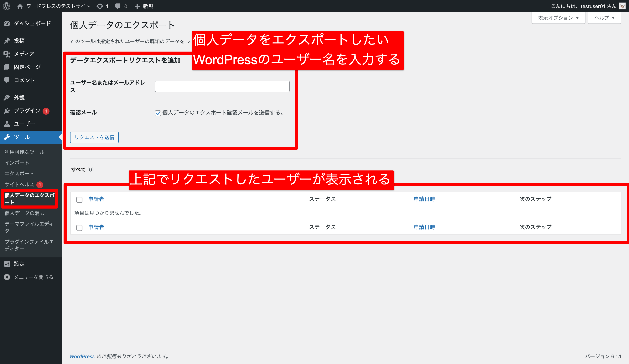Screen dimensions: 629x364
Task: Open 個人データの消去 submenu item
Action: 24,213
